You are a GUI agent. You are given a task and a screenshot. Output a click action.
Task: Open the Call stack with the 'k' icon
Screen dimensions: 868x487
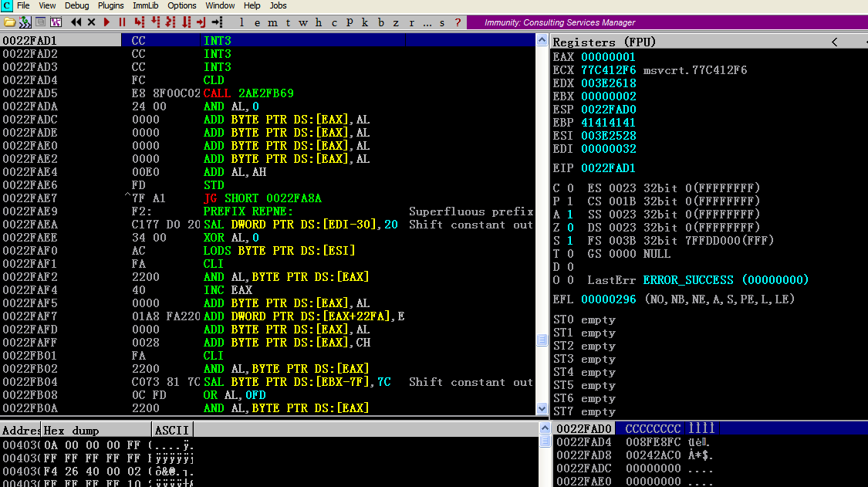click(x=364, y=22)
